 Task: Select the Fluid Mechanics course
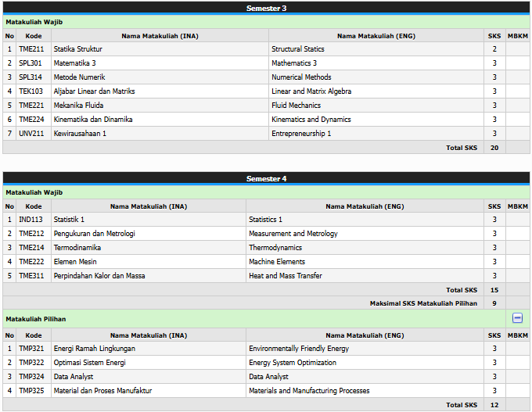click(296, 106)
